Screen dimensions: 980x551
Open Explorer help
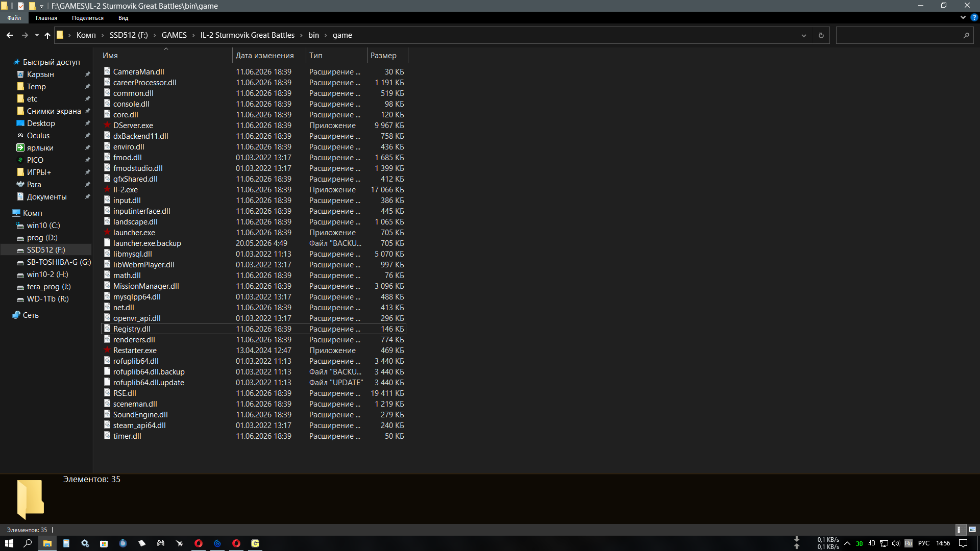point(974,17)
